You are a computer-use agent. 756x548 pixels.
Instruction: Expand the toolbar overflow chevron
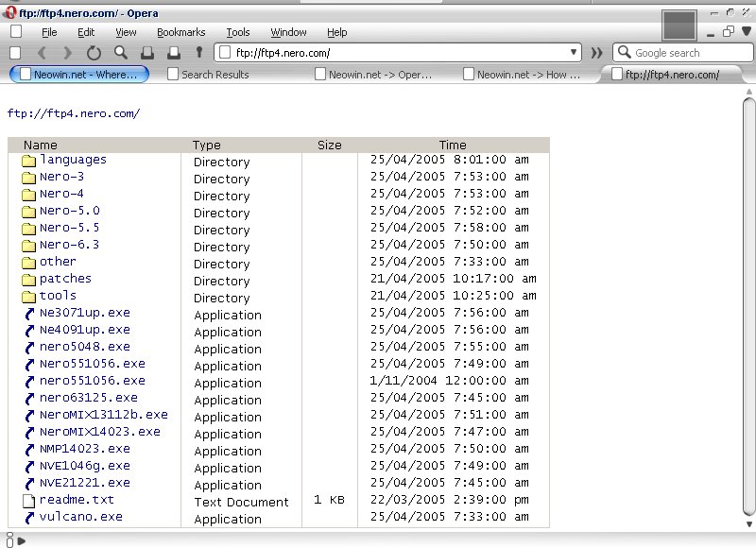point(596,53)
